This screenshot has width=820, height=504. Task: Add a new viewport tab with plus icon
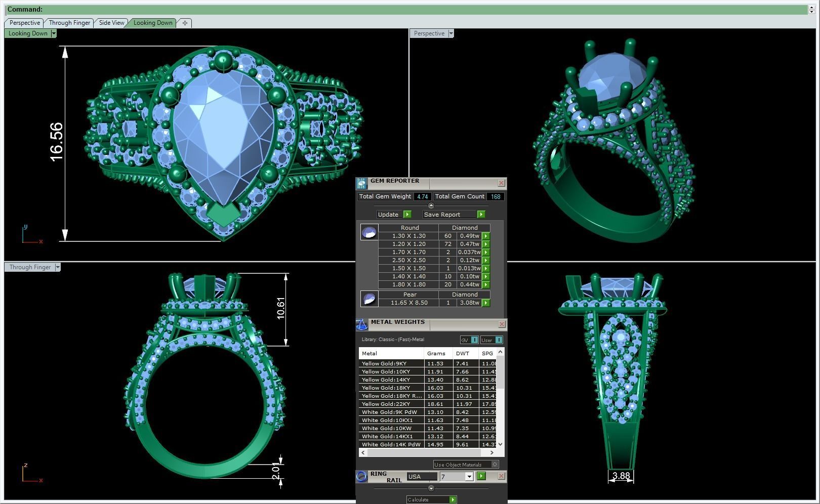pos(185,23)
